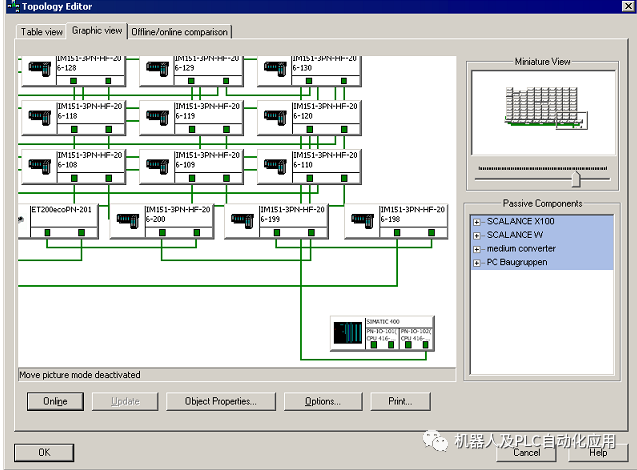The image size is (637, 470).
Task: Click first port of SIMATIC 400 PN-IO-101
Action: (x=374, y=344)
